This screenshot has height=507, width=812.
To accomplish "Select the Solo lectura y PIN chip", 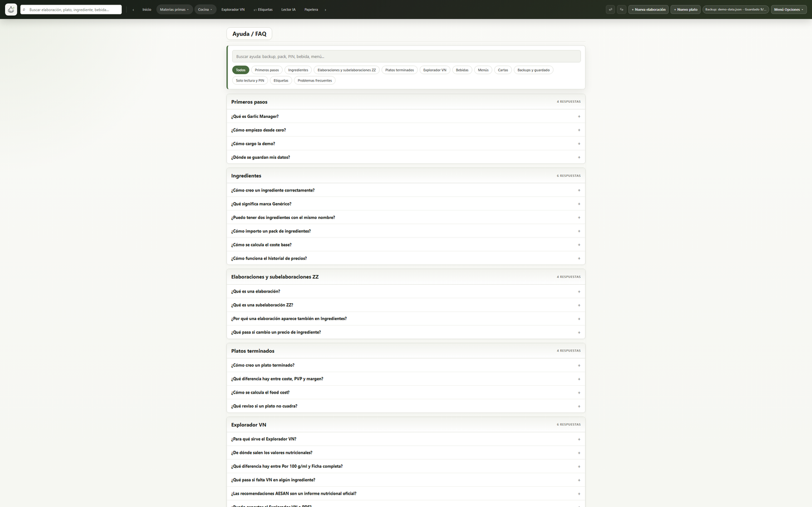I will (250, 80).
